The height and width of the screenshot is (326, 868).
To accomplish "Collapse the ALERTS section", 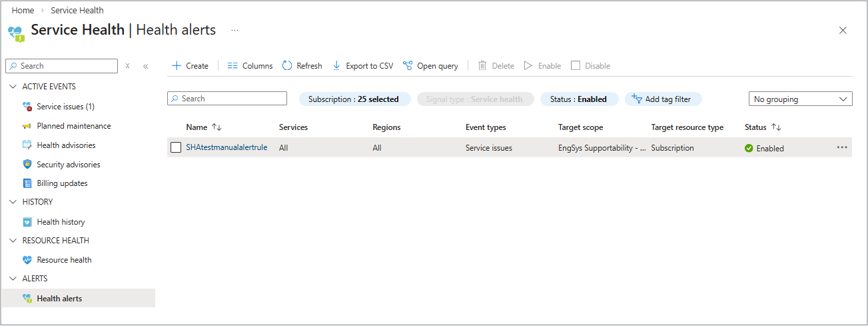I will [x=13, y=279].
